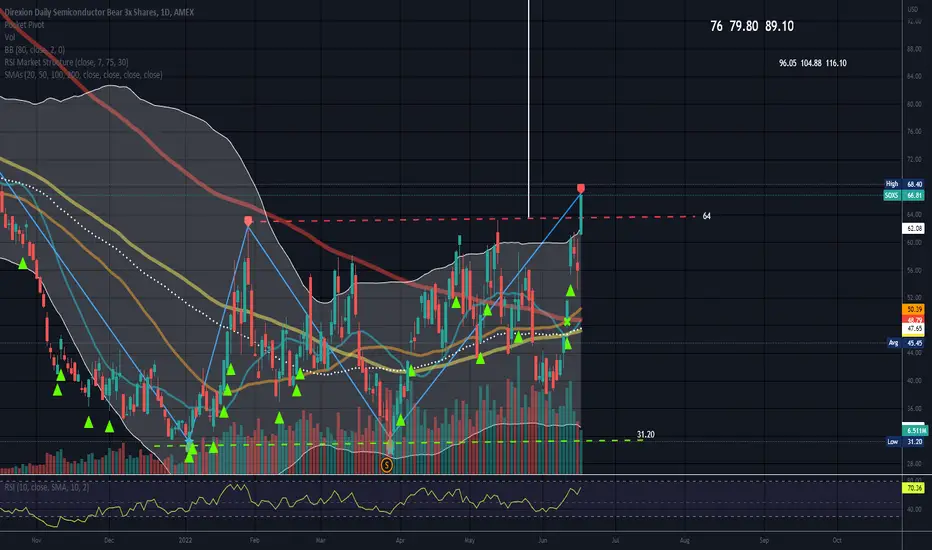Click the May label on the time axis

470,540
